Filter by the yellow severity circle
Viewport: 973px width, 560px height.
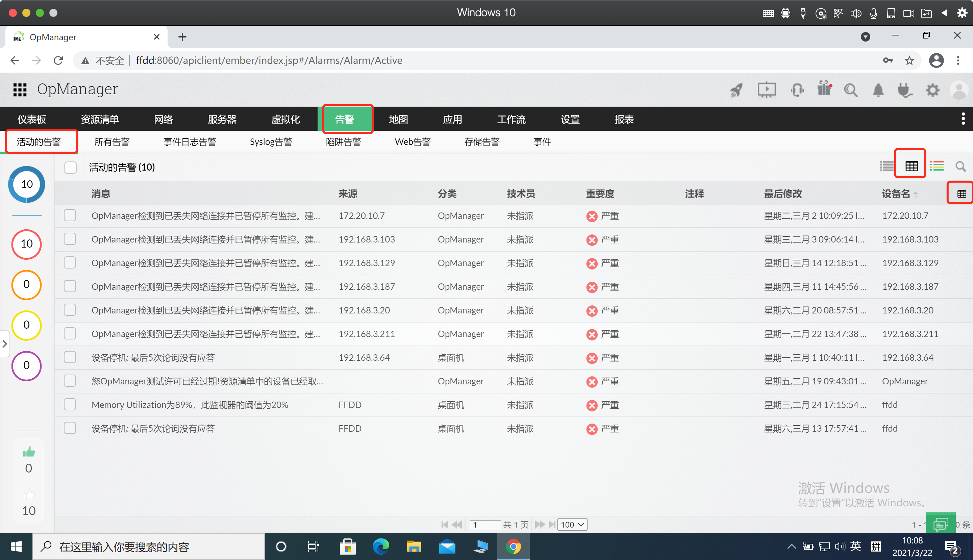(27, 325)
